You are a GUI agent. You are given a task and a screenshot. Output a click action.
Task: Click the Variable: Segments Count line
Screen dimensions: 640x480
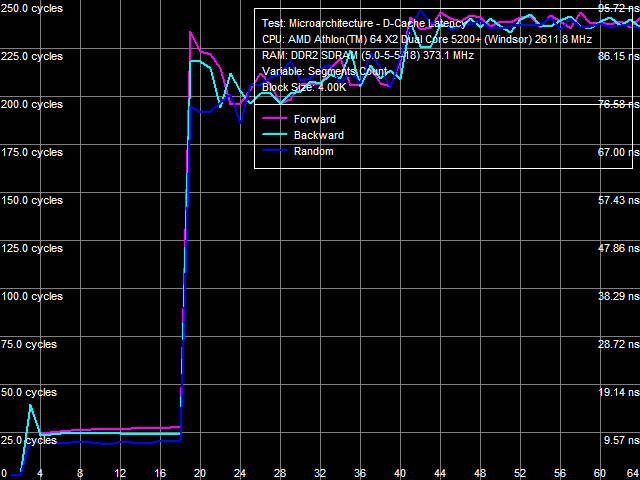[x=323, y=71]
